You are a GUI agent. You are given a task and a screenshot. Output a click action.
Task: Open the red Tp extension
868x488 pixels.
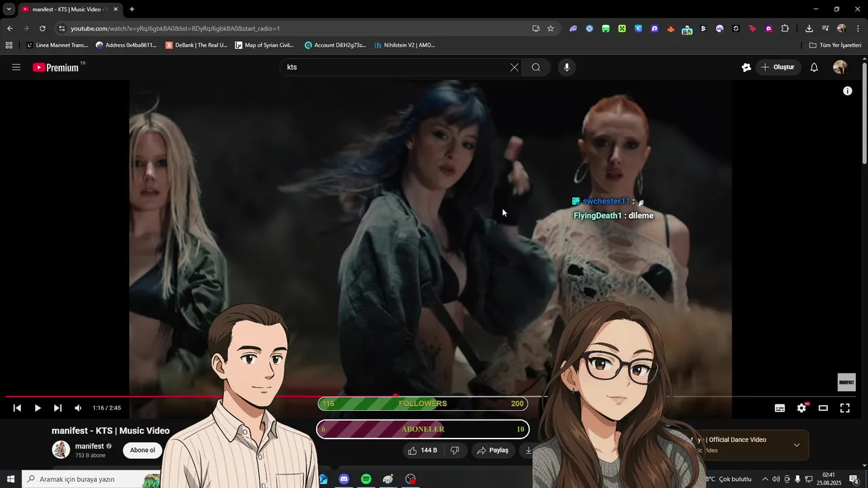point(752,28)
